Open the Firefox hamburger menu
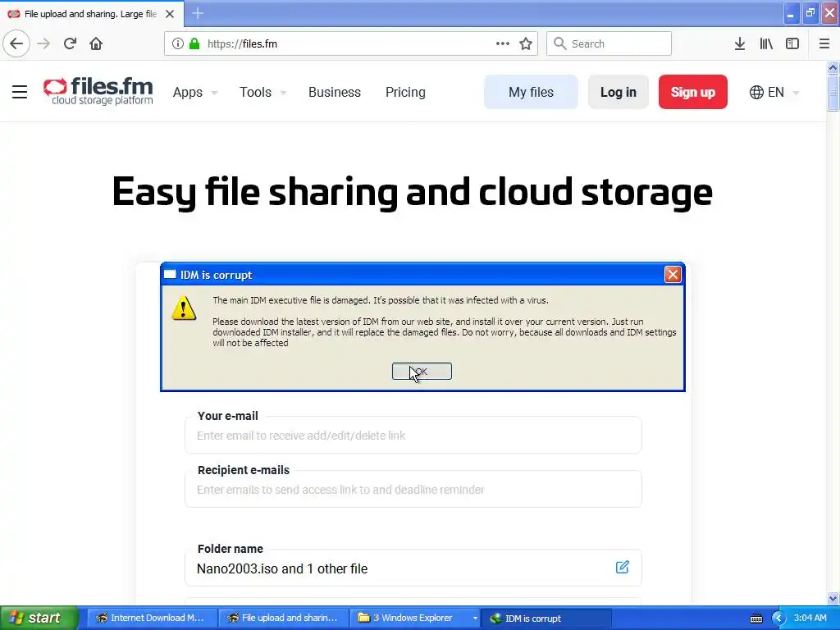 point(824,43)
